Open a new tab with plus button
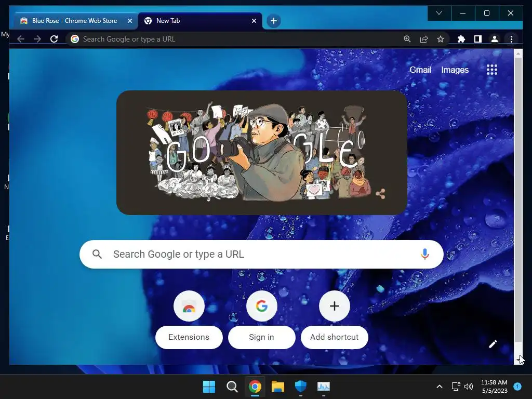This screenshot has width=532, height=399. point(273,21)
